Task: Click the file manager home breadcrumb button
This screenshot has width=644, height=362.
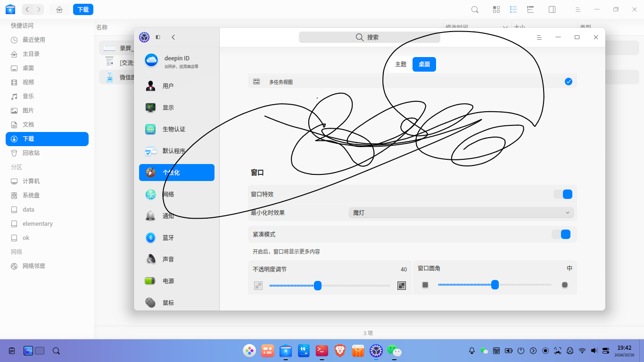Action: tap(59, 9)
